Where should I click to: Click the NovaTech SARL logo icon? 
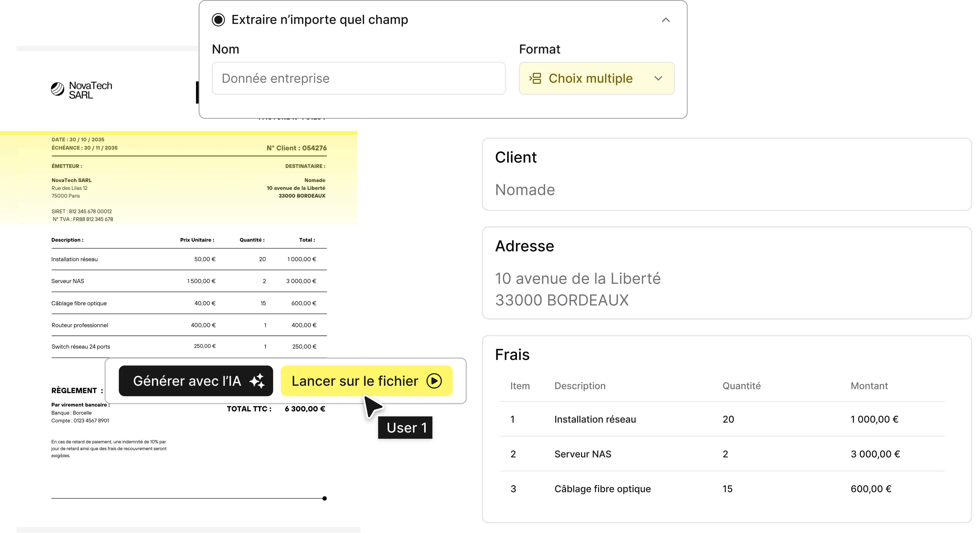coord(58,89)
